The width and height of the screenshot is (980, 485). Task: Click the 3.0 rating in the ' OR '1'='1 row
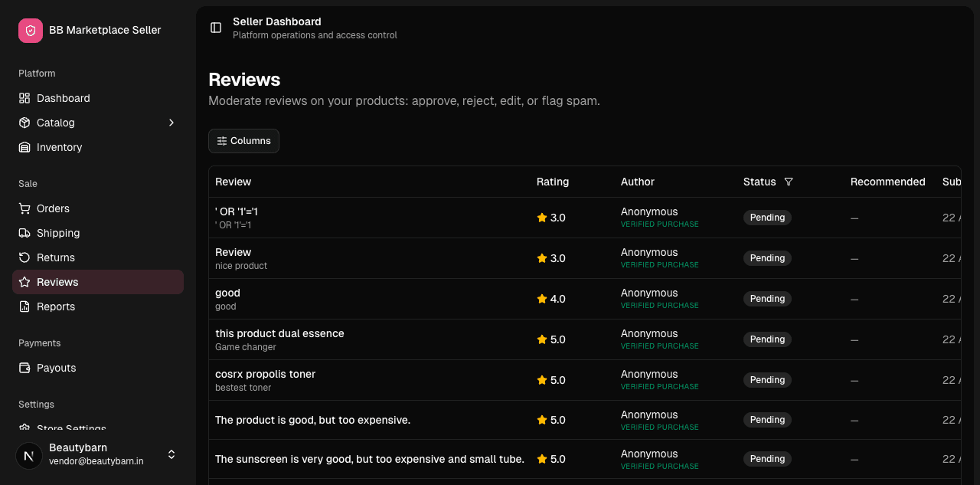click(x=558, y=218)
